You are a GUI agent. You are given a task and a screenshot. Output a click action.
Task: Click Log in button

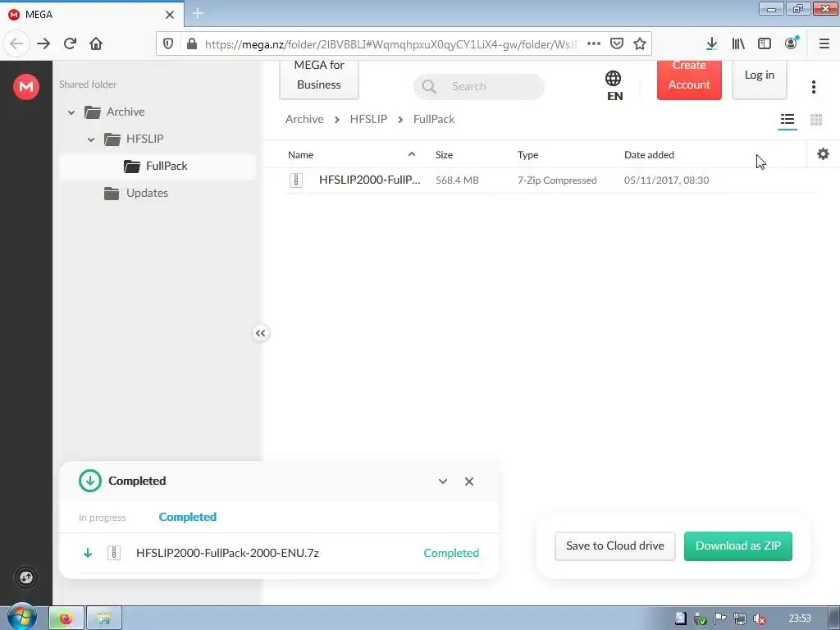[759, 80]
